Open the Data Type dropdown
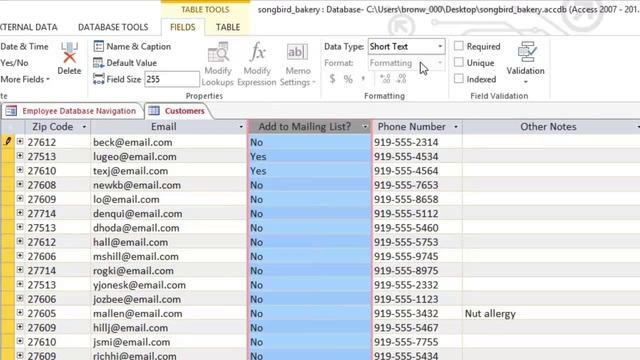 click(x=440, y=47)
